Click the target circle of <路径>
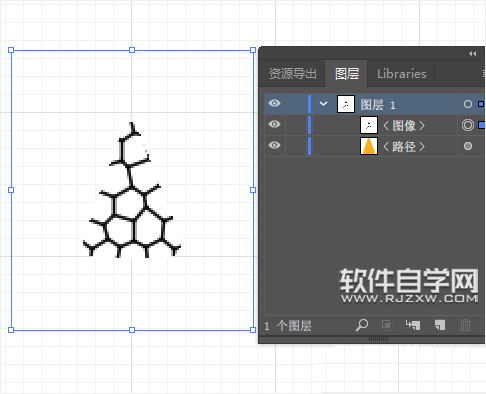This screenshot has height=394, width=486. [468, 146]
